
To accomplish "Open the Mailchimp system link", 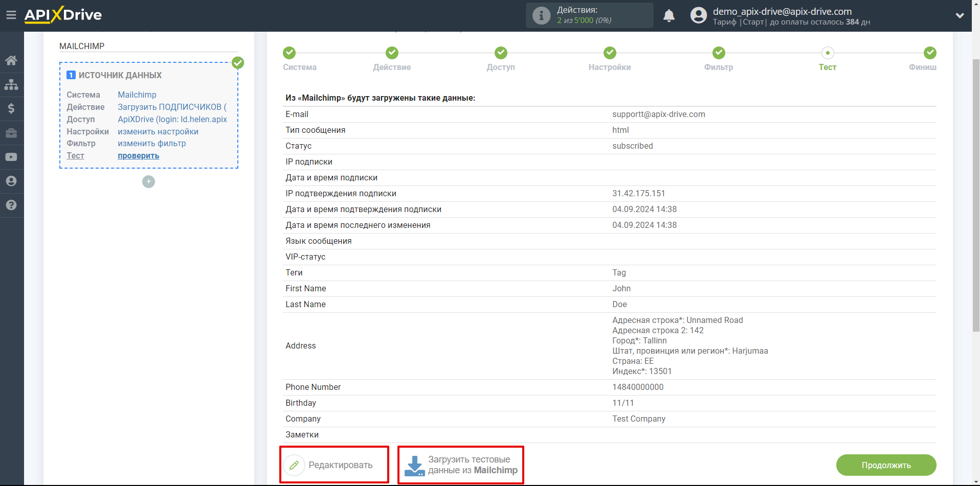I will 137,95.
